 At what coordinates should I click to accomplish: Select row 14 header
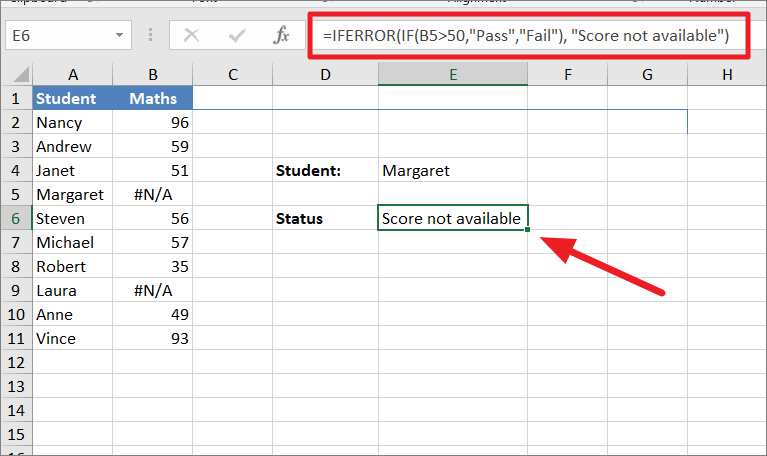[16, 410]
